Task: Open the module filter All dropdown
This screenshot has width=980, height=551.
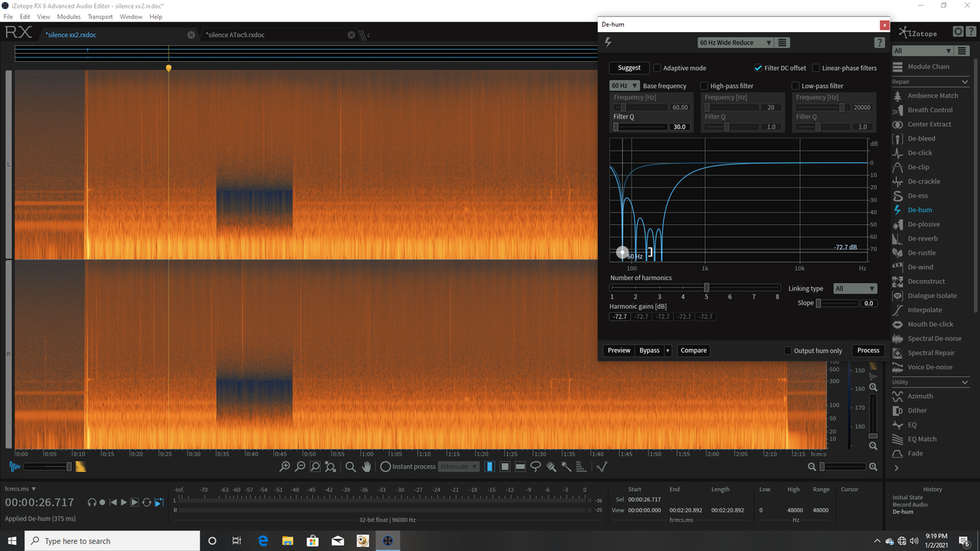Action: [923, 51]
